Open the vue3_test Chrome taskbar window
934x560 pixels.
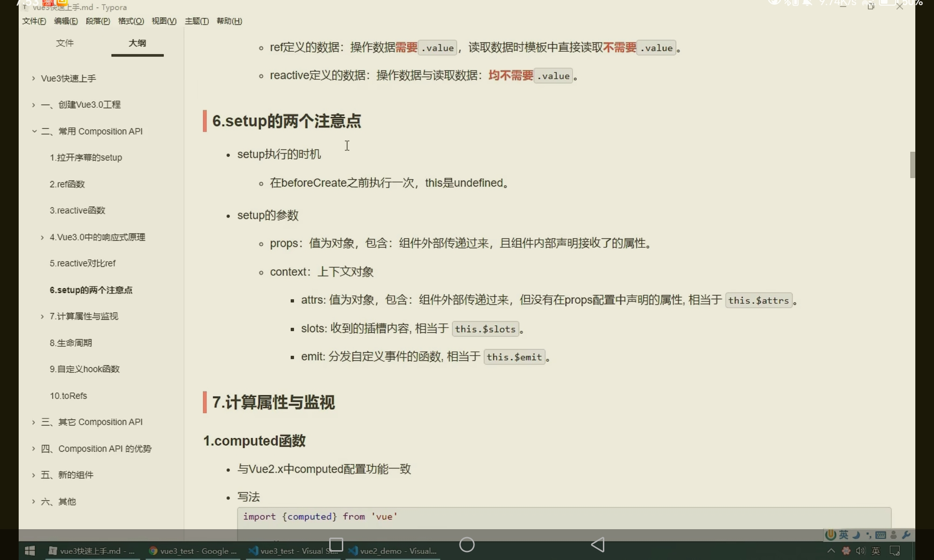point(192,551)
